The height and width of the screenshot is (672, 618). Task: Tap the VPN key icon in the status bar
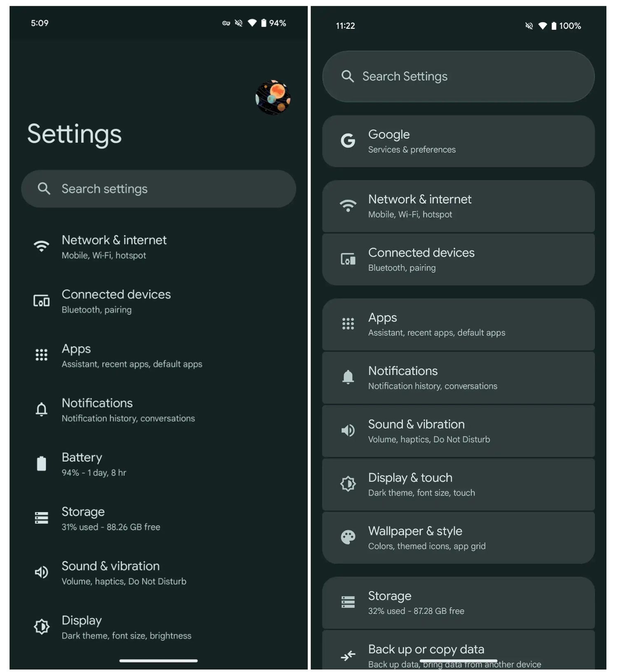[x=226, y=23]
